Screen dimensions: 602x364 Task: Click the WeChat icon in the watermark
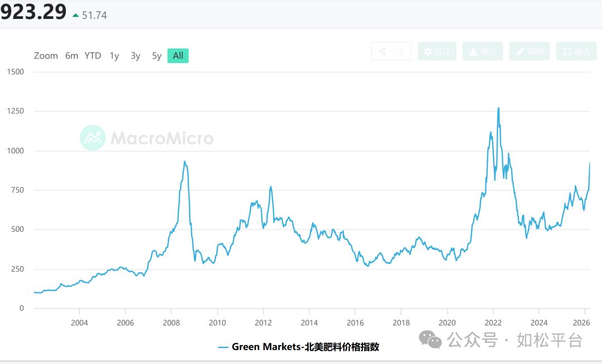click(430, 338)
